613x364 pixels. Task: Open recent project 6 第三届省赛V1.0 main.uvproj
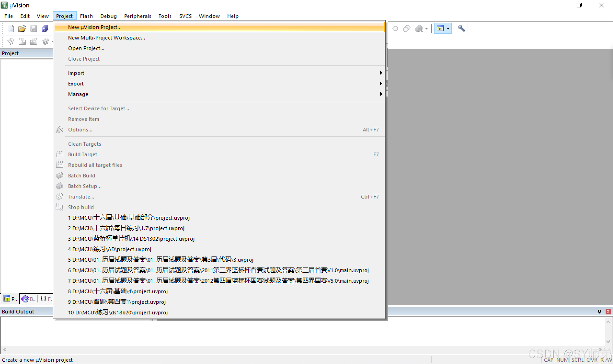219,270
